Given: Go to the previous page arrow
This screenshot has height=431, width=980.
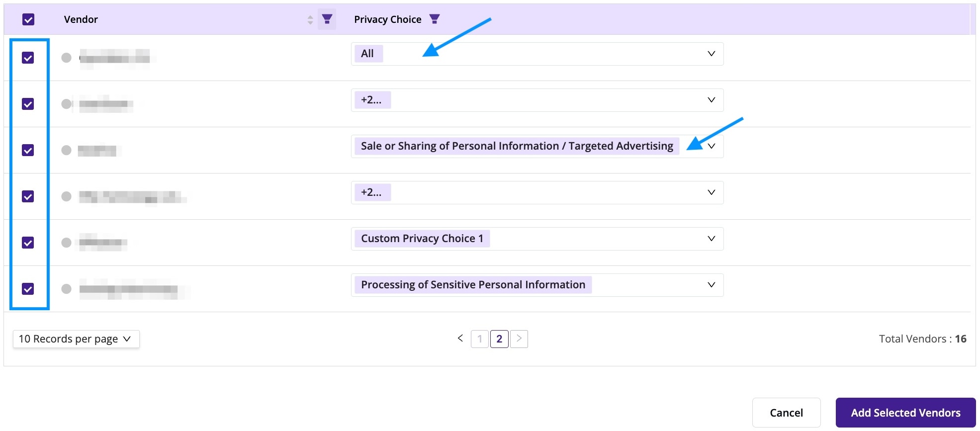Looking at the screenshot, I should click(460, 339).
